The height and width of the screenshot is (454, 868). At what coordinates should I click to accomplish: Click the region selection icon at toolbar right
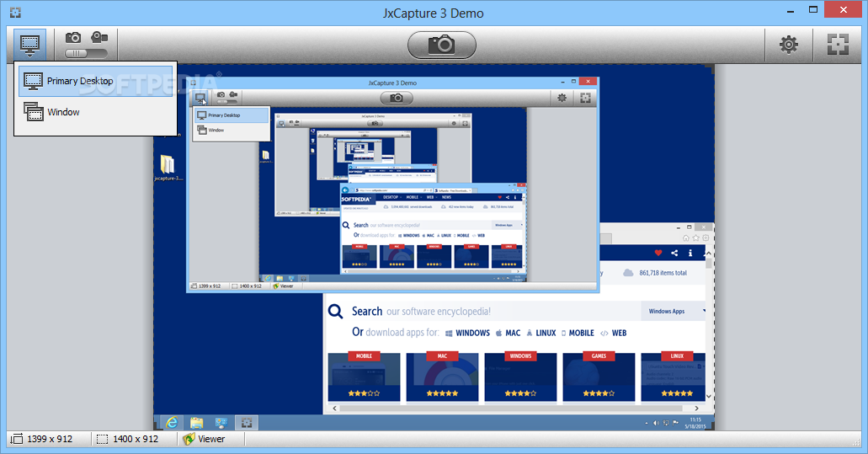[838, 45]
